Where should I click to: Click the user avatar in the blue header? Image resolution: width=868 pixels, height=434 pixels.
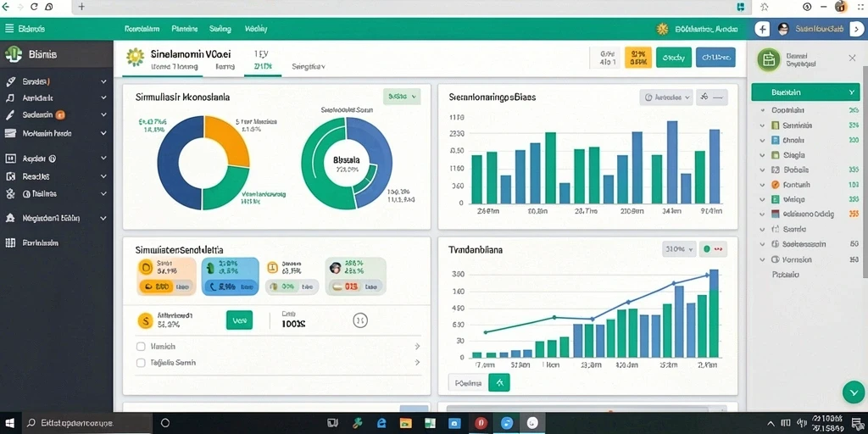pos(782,30)
